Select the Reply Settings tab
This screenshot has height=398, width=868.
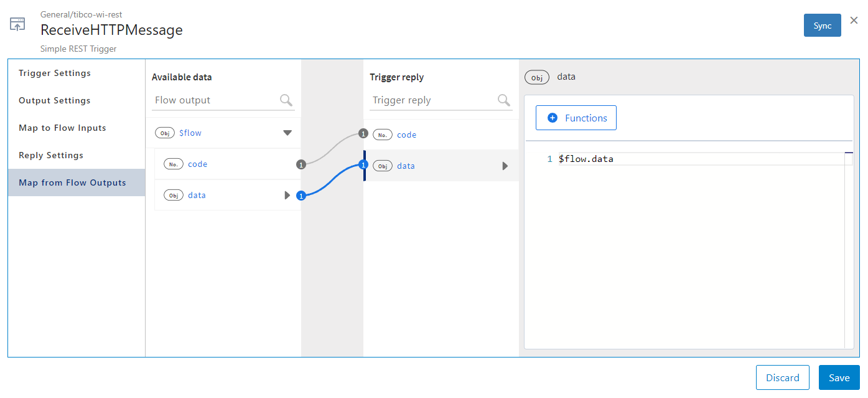[x=51, y=155]
